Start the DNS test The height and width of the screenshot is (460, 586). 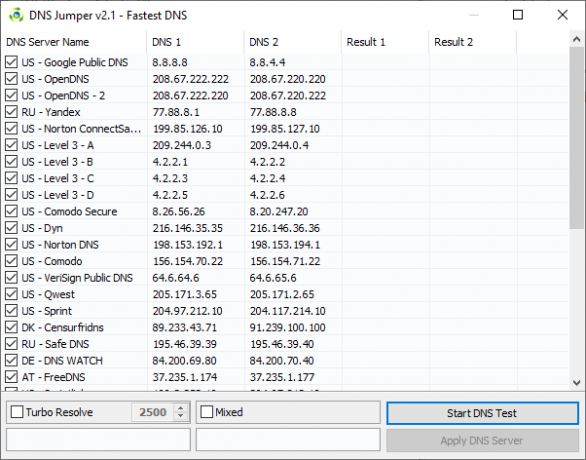tap(482, 413)
